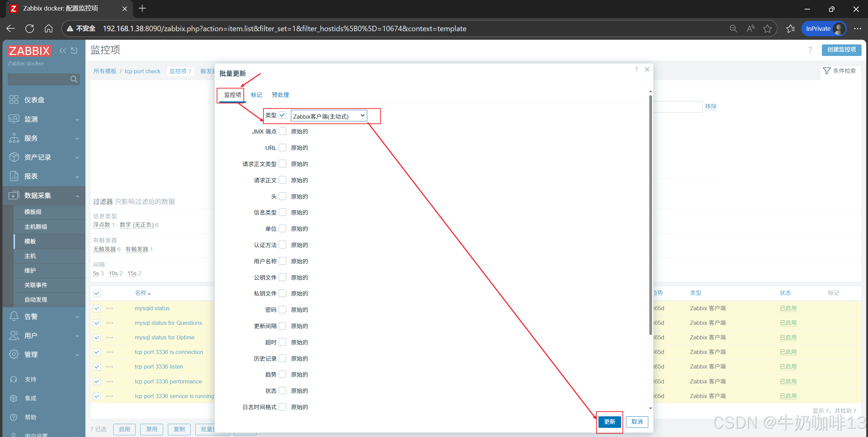Tick the 历史记录 checkbox
Screen dimensions: 868x437
282,358
